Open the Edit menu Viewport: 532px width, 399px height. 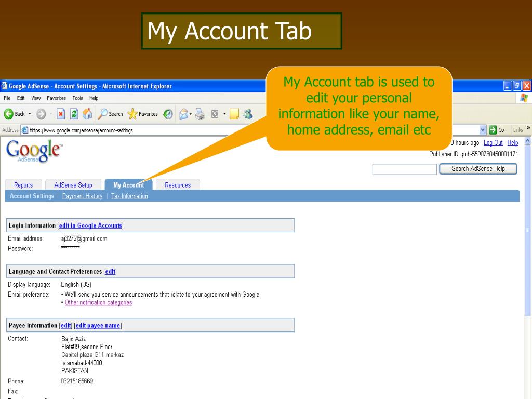click(21, 98)
